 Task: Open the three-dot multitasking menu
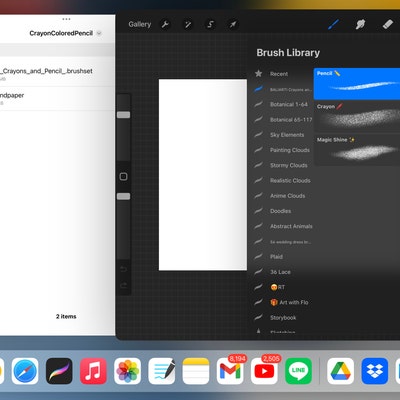click(x=66, y=19)
